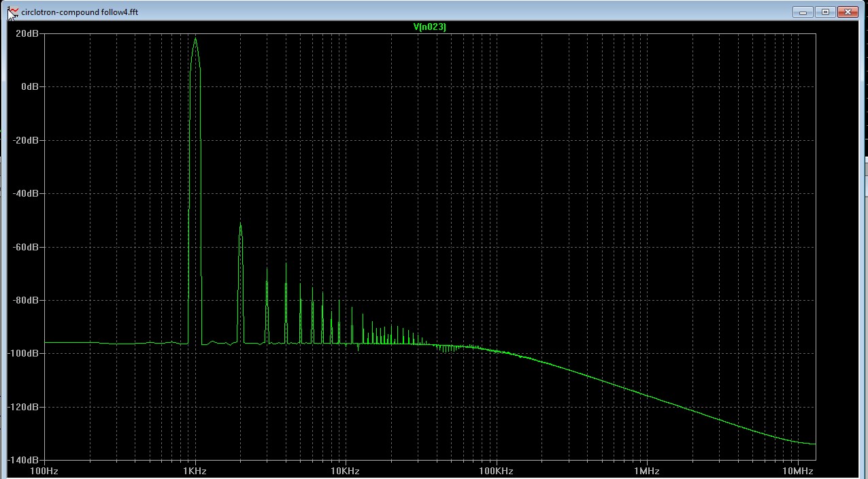Click the 100Hz frequency axis label
The width and height of the screenshot is (868, 479).
(x=45, y=471)
